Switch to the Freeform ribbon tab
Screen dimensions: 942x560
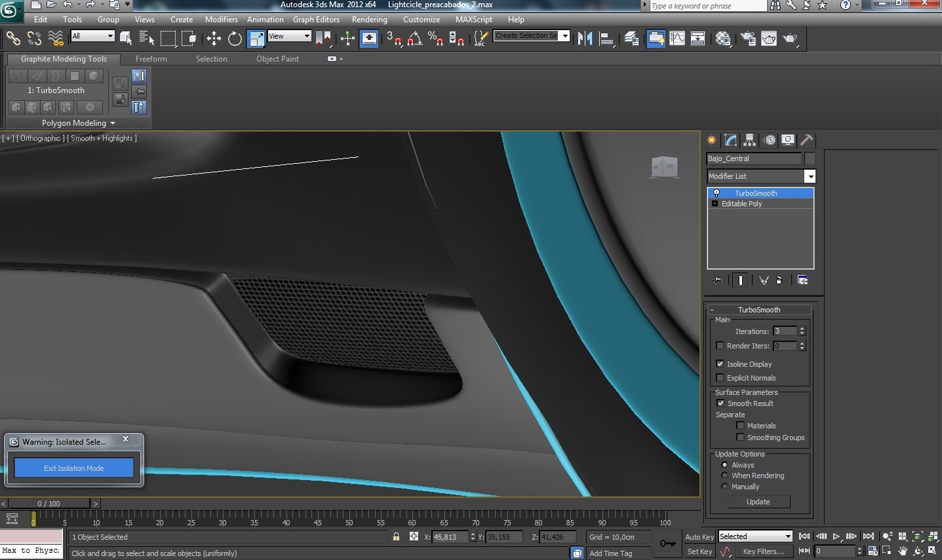pyautogui.click(x=151, y=59)
